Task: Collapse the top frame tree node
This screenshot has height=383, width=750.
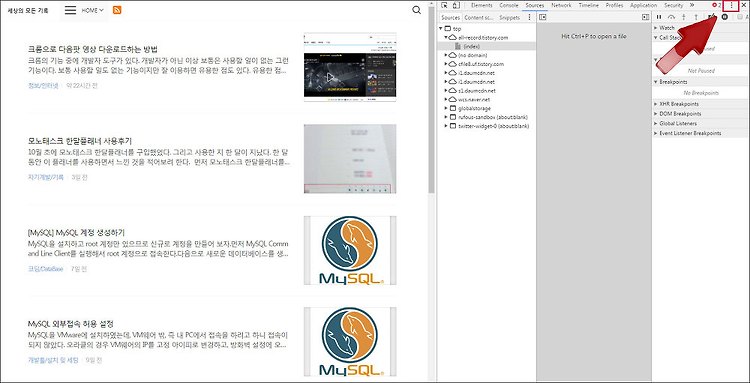Action: (x=441, y=29)
